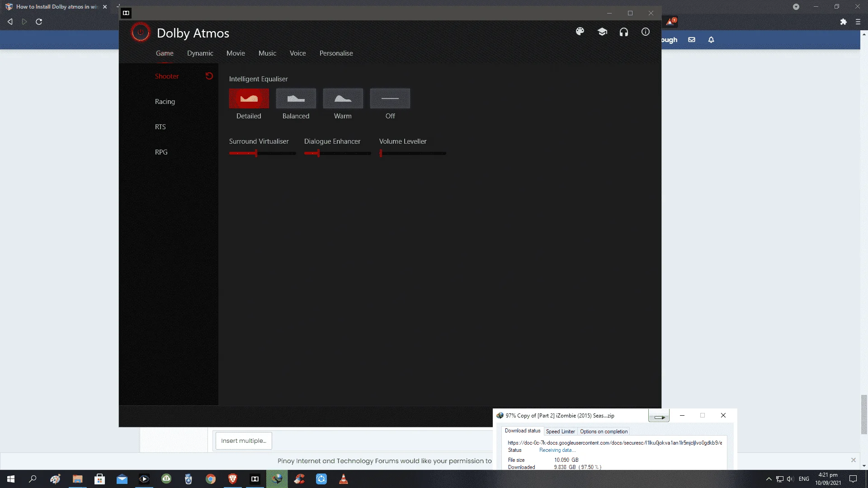Switch to the Game tab

click(x=165, y=53)
